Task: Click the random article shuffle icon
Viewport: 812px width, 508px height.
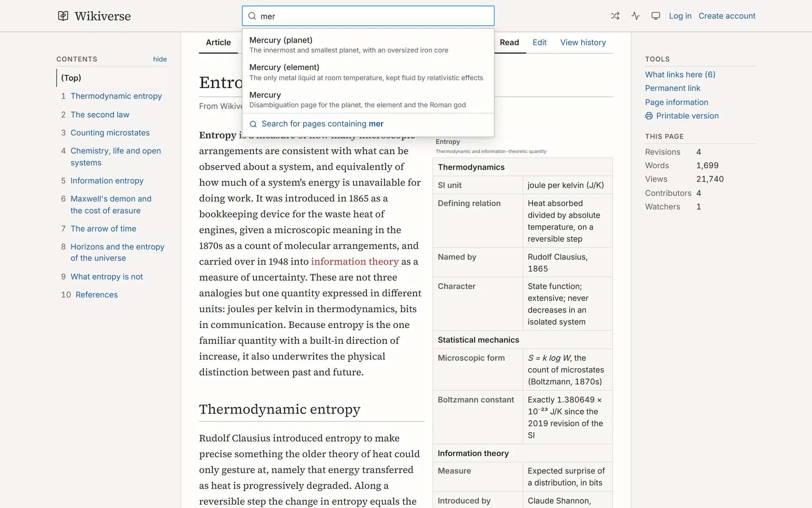Action: [615, 16]
